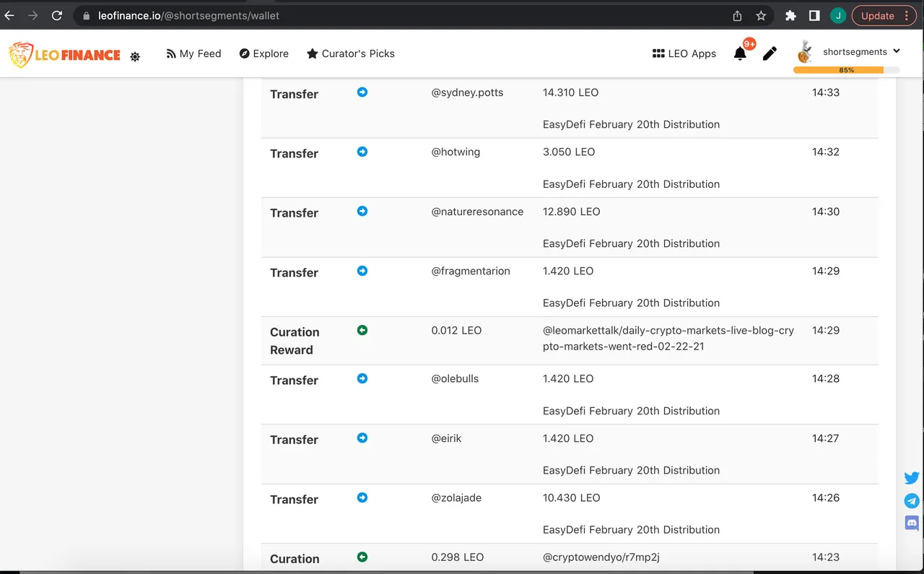Click the lock icon in the address bar

(86, 15)
